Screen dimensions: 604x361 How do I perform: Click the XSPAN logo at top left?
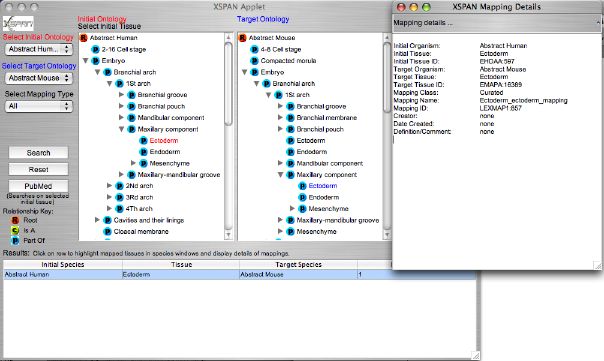(x=18, y=24)
